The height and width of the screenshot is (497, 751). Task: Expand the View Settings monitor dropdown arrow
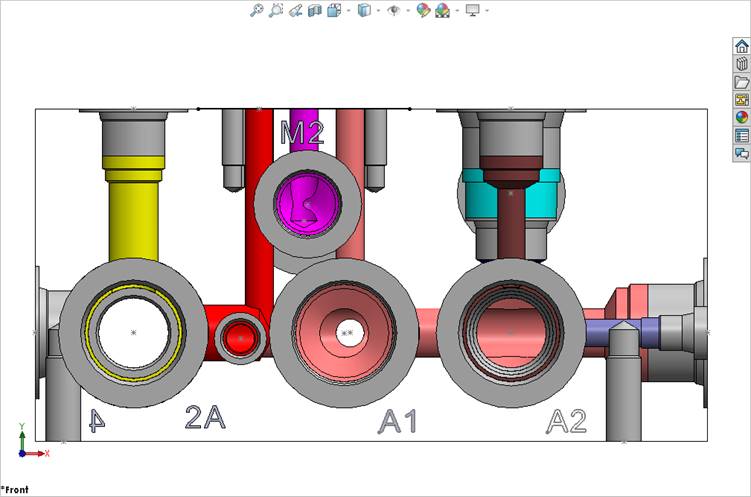[x=486, y=10]
